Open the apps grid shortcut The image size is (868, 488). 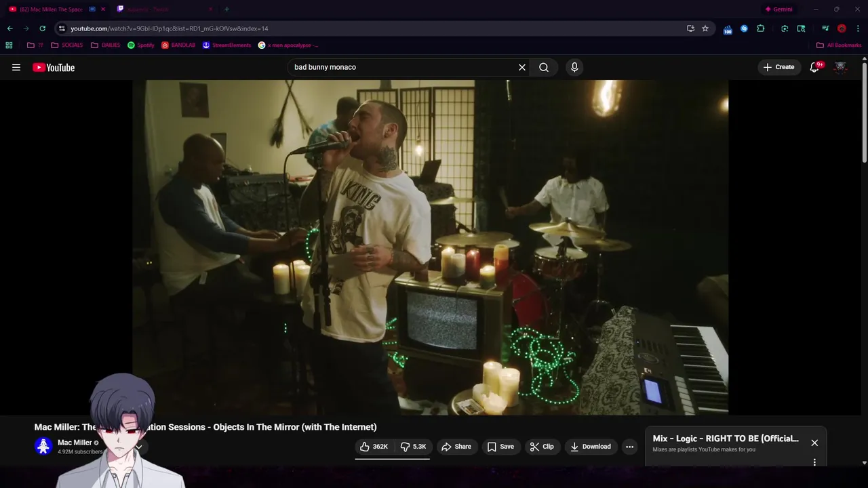click(x=9, y=45)
